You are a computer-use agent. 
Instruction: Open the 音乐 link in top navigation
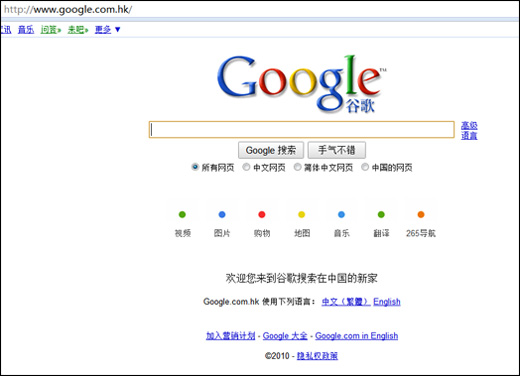tap(26, 30)
